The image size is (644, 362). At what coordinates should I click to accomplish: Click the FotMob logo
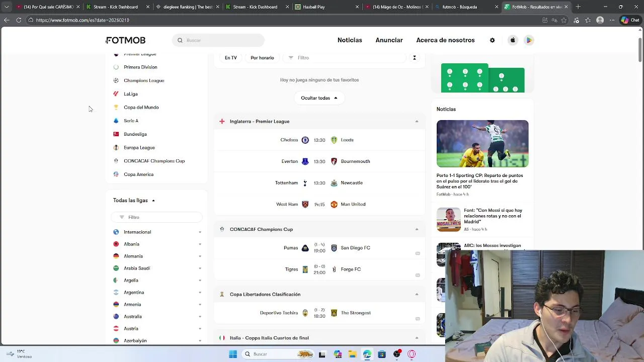[x=126, y=40]
